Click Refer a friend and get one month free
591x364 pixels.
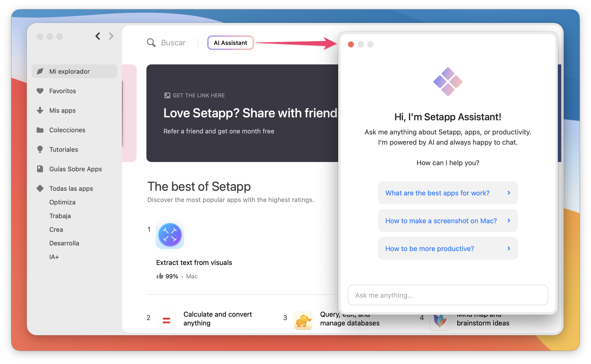click(219, 131)
